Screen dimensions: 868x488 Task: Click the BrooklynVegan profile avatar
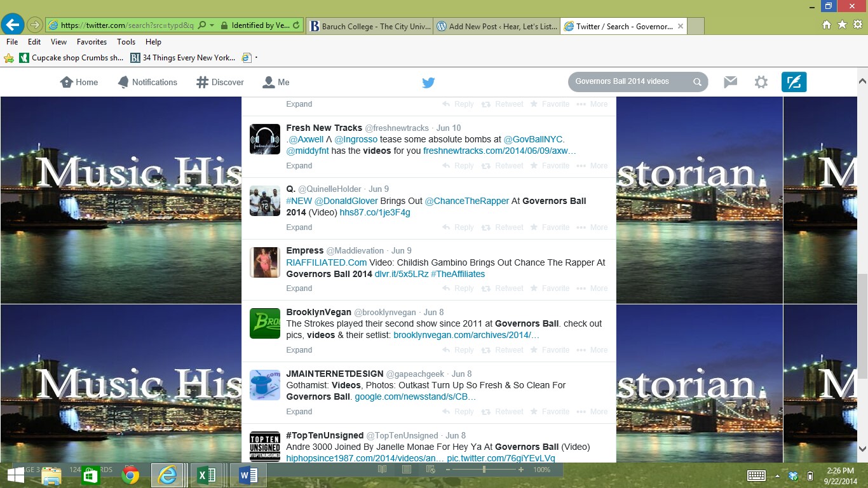point(264,323)
